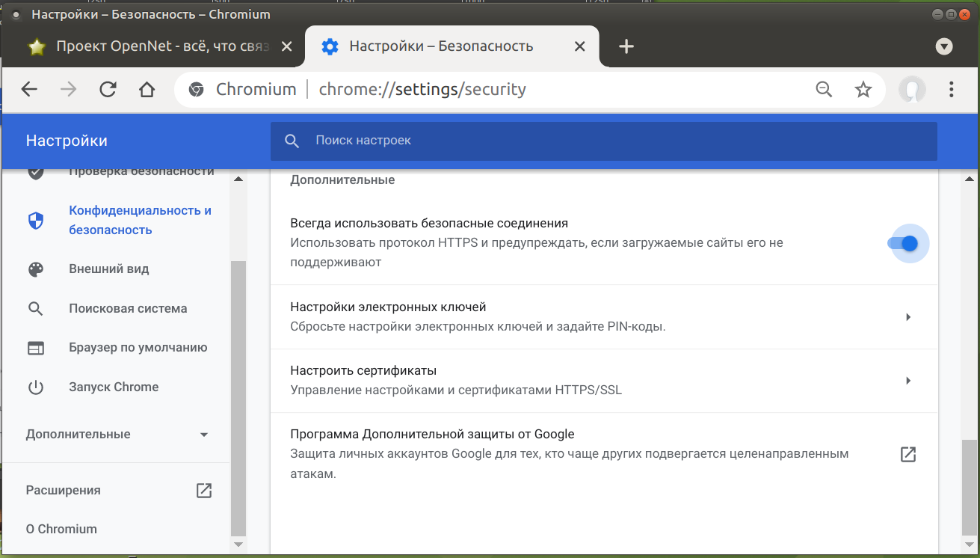Go to the home page
The image size is (980, 558).
pyautogui.click(x=147, y=90)
